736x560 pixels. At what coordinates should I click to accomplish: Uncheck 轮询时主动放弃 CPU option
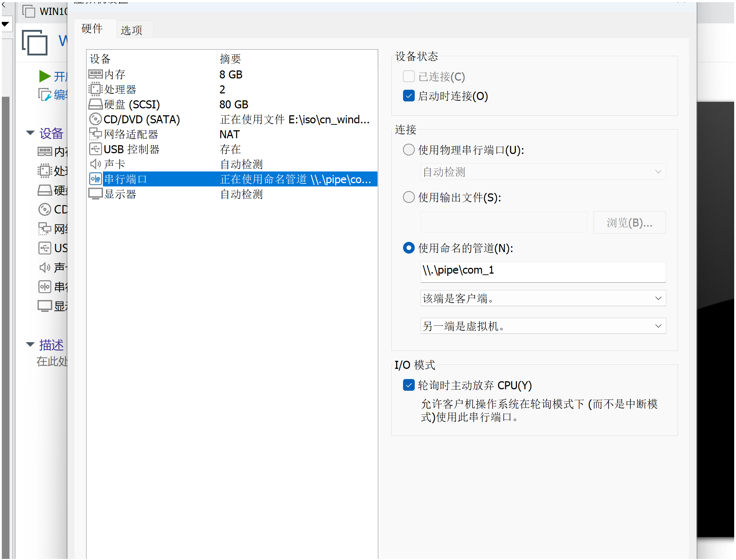(x=409, y=385)
